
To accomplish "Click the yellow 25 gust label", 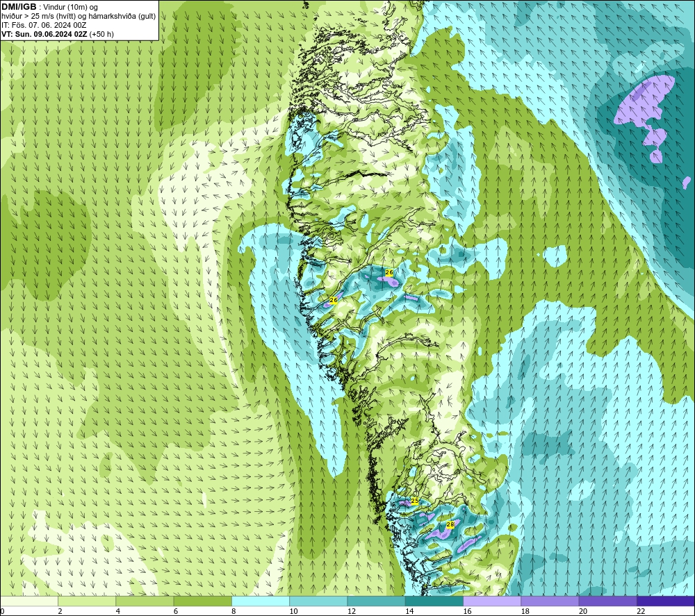I will [415, 501].
